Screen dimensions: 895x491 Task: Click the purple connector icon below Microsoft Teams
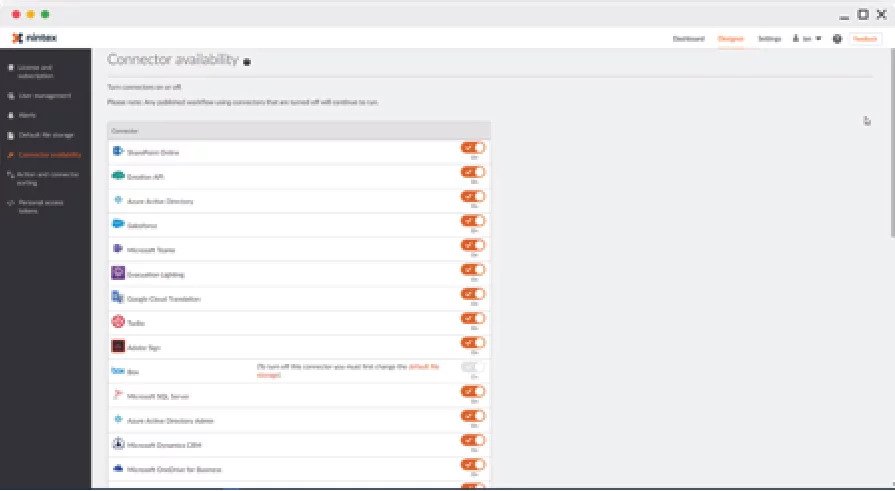118,273
